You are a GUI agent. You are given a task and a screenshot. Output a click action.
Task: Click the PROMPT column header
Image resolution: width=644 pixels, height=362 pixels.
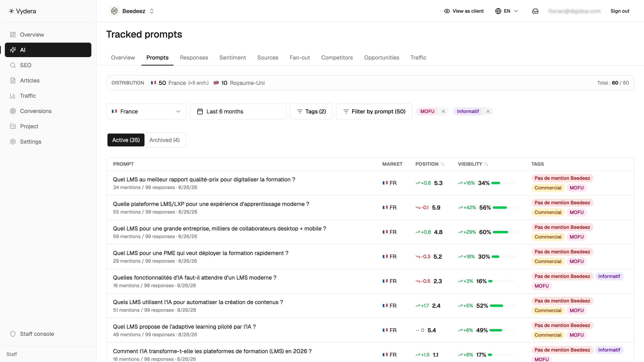pyautogui.click(x=123, y=164)
